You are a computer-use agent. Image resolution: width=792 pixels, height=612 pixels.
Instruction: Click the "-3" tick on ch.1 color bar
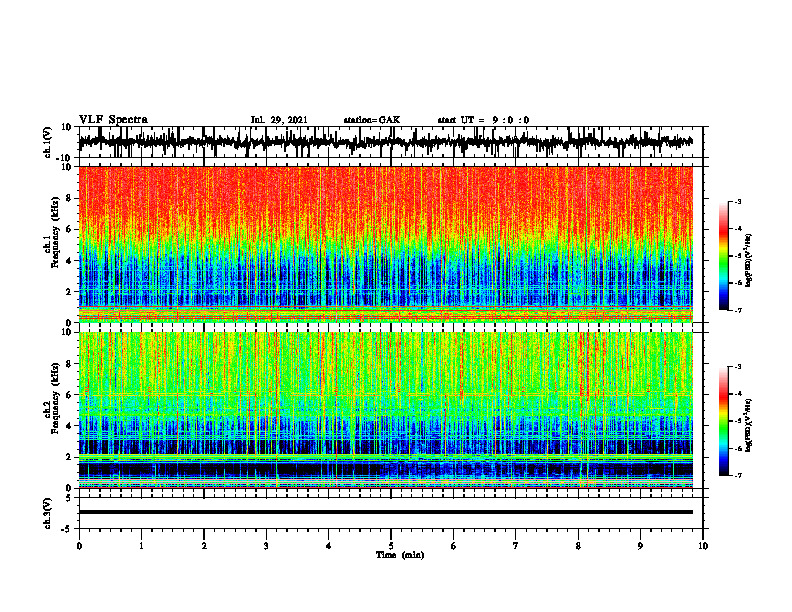click(738, 201)
